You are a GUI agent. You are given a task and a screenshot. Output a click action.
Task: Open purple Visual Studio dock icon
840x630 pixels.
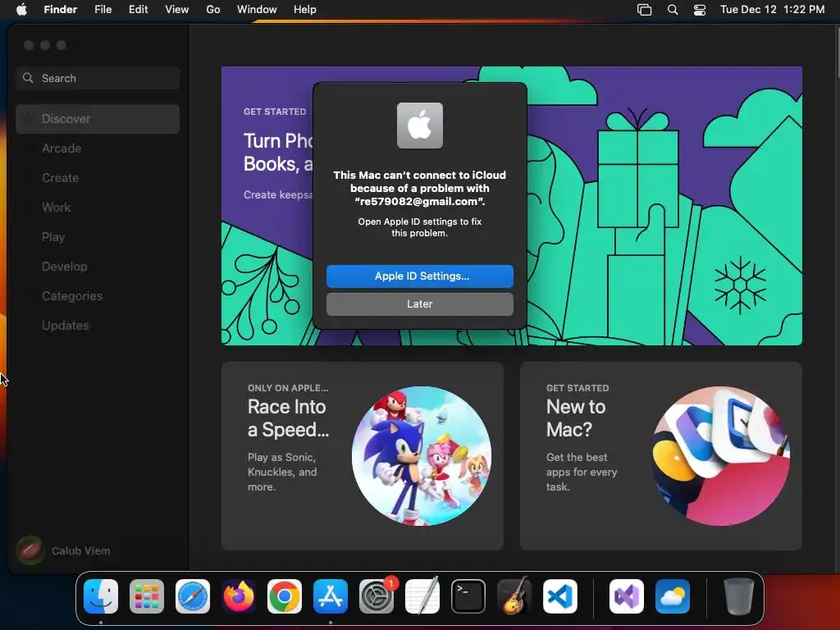tap(627, 596)
